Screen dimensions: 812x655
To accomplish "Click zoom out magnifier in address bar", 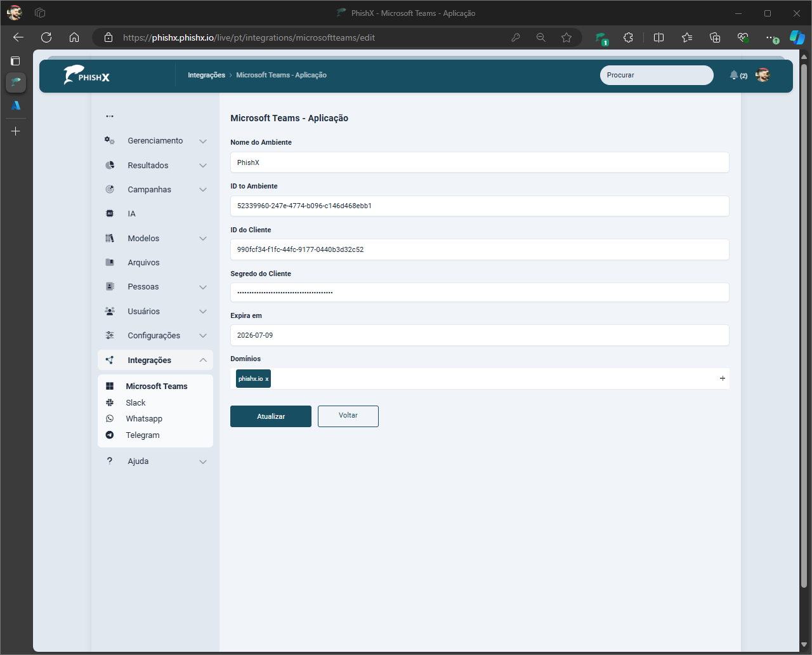I will point(541,37).
